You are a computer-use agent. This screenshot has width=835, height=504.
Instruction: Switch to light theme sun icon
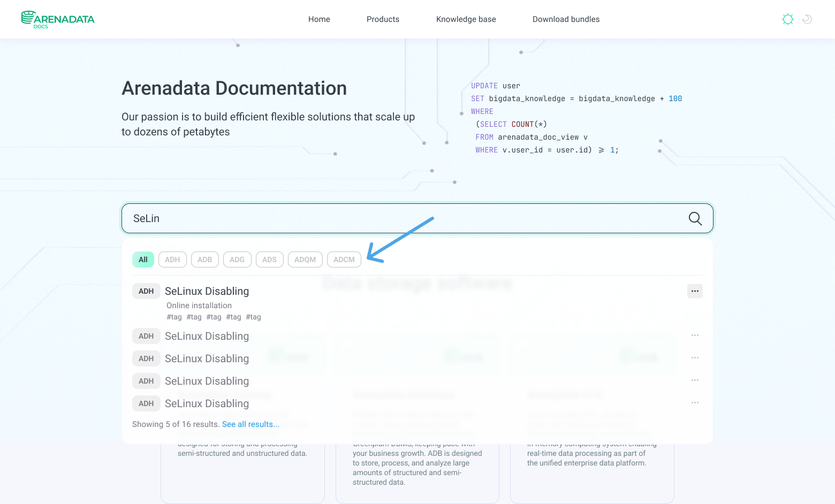pyautogui.click(x=787, y=19)
